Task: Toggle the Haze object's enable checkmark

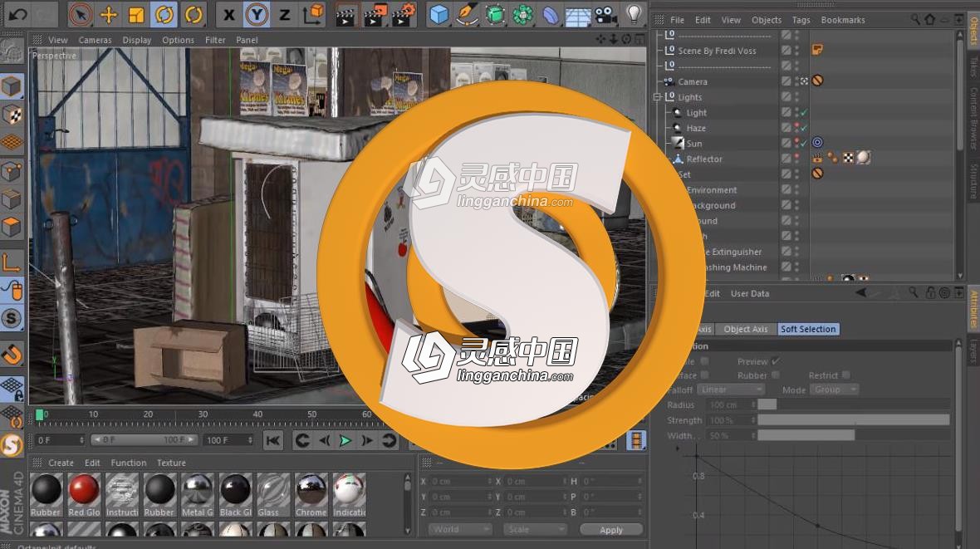Action: click(x=805, y=128)
